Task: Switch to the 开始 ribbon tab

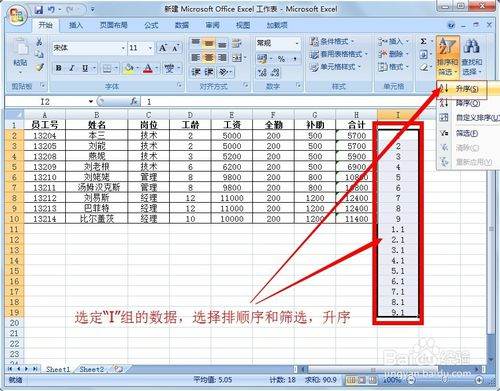Action: point(46,25)
